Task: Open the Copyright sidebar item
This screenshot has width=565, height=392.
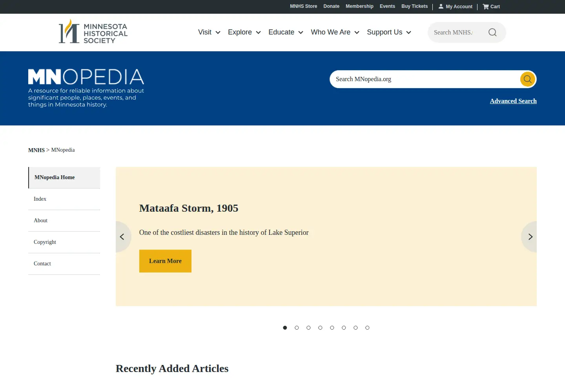Action: coord(64,242)
